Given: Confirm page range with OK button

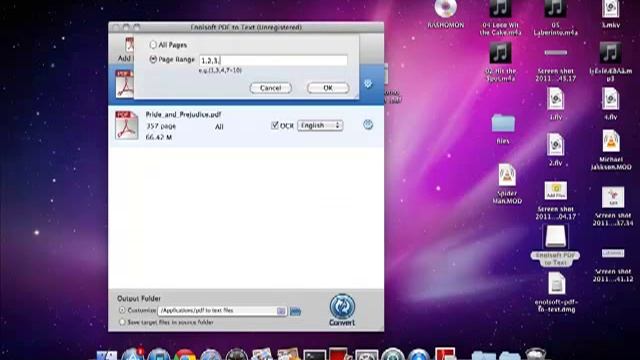Looking at the screenshot, I should (328, 88).
